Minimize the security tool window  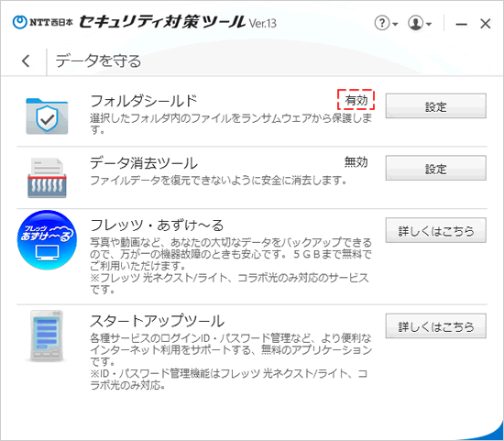[x=461, y=24]
